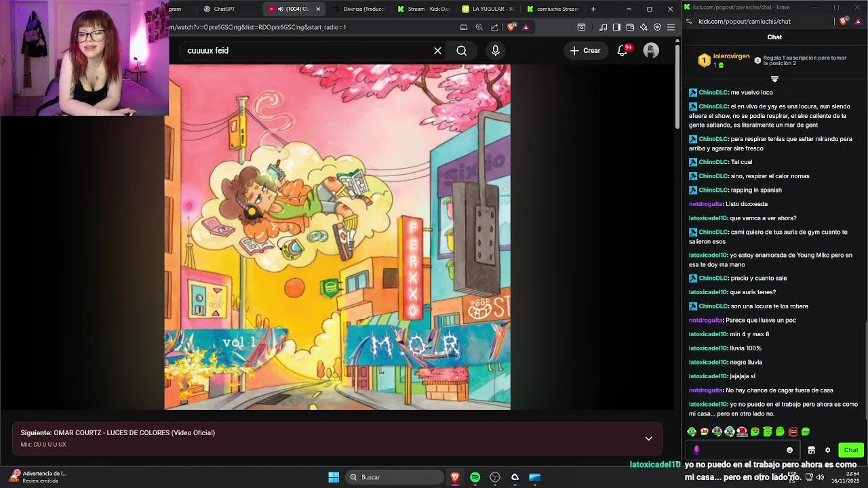Expand the Siguiente up-next panel chevron
Screen dimensions: 868x488
coord(648,439)
